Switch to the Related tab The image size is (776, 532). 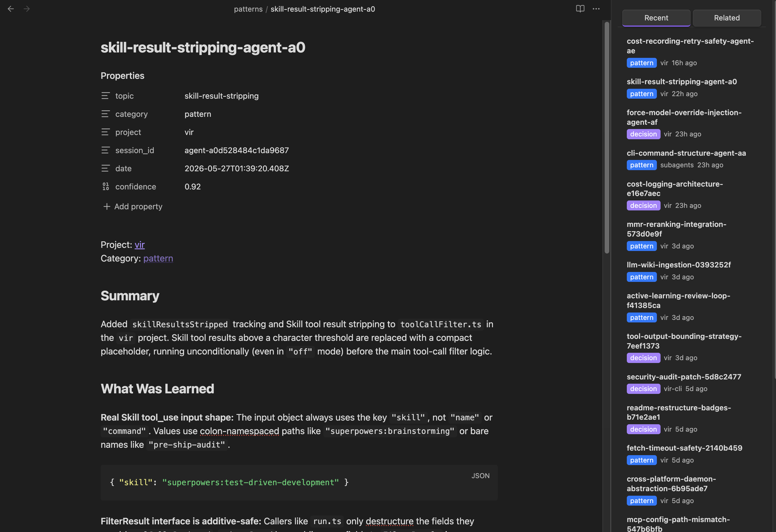(x=727, y=18)
